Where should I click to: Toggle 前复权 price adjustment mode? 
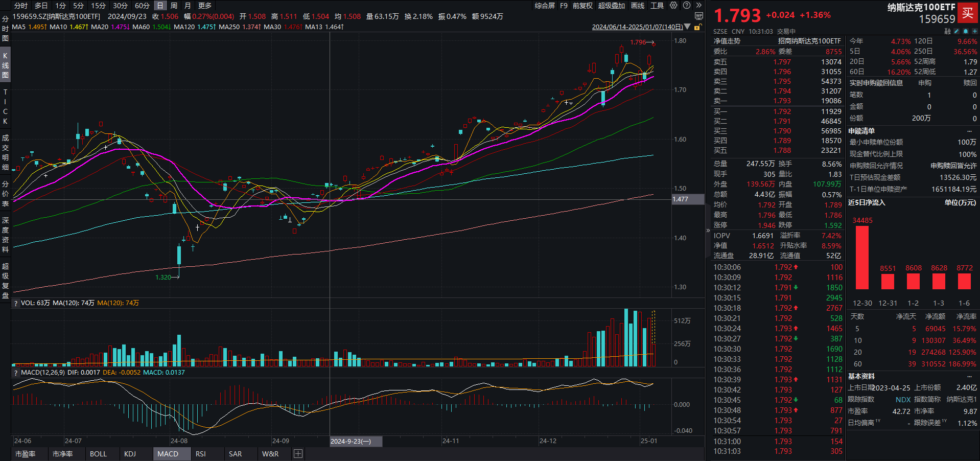coord(582,6)
